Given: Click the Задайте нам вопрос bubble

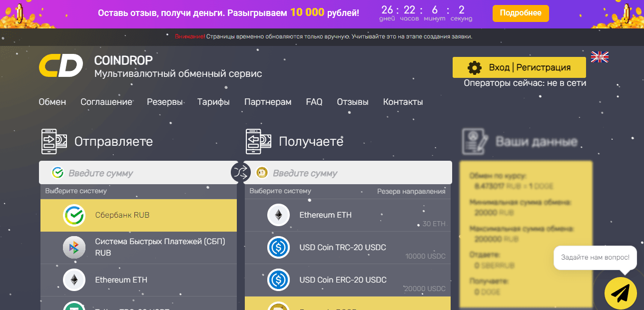Looking at the screenshot, I should 595,258.
